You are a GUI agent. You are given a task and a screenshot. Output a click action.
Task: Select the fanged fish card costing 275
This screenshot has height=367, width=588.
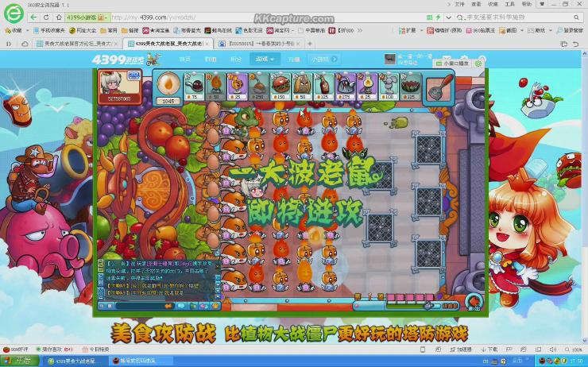346,87
